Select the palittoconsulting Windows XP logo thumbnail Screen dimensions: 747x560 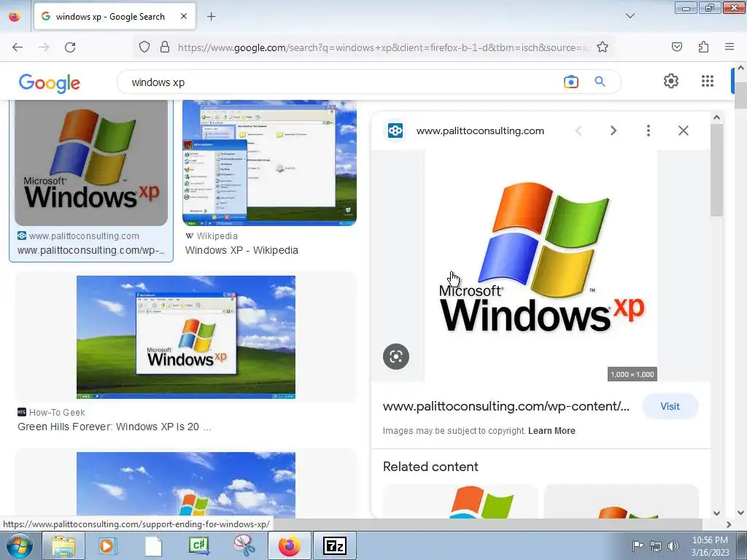[91, 163]
